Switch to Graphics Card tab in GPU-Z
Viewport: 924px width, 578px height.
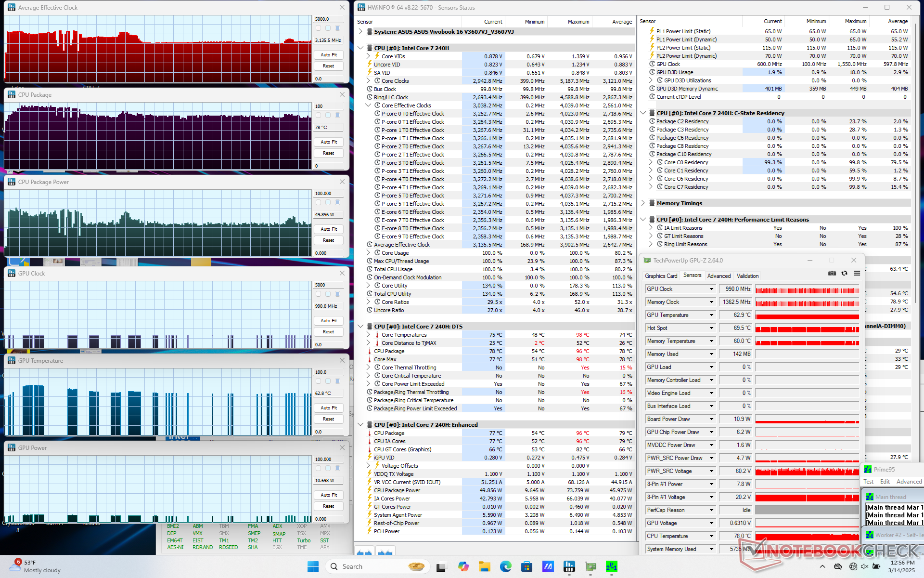(x=661, y=276)
